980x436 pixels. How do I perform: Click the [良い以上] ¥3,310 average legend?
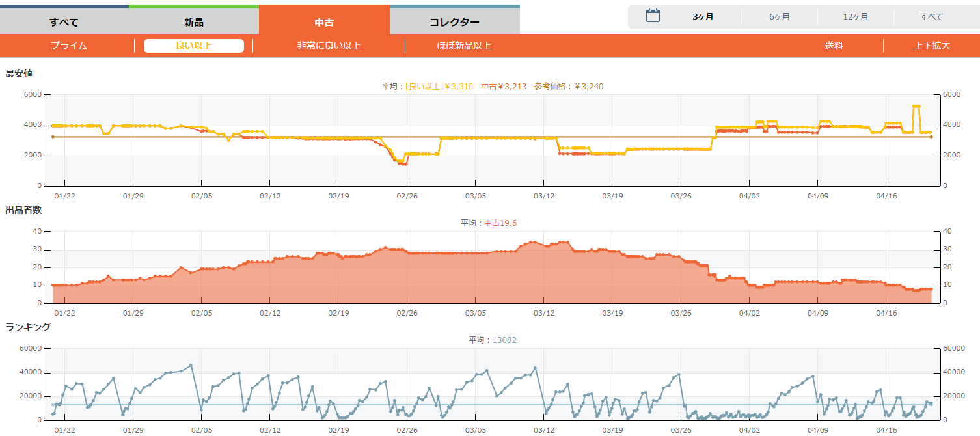439,86
